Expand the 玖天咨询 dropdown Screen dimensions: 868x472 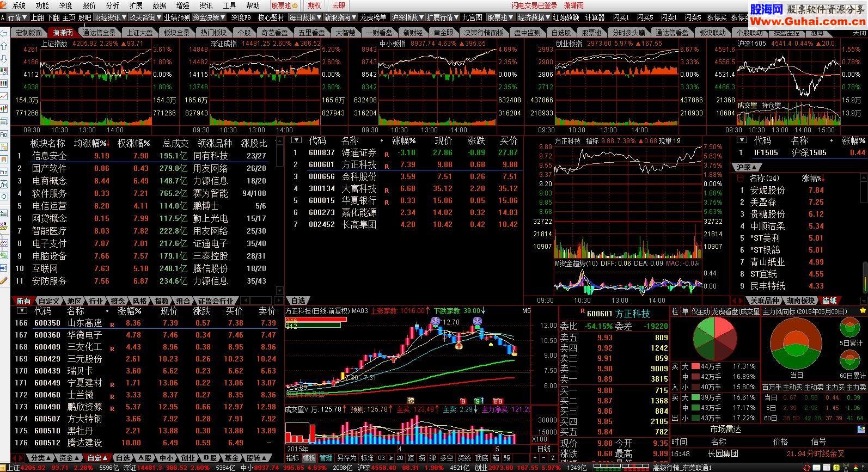pyautogui.click(x=145, y=17)
